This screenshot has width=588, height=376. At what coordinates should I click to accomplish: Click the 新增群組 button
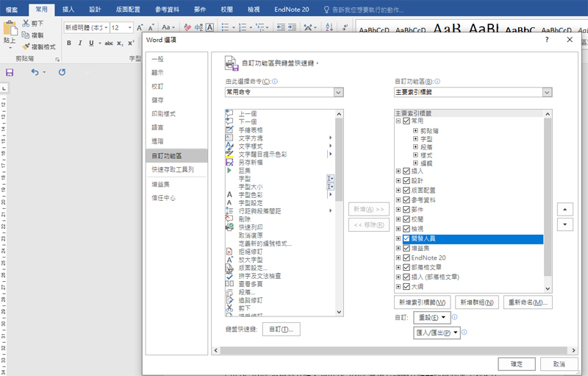tap(477, 302)
